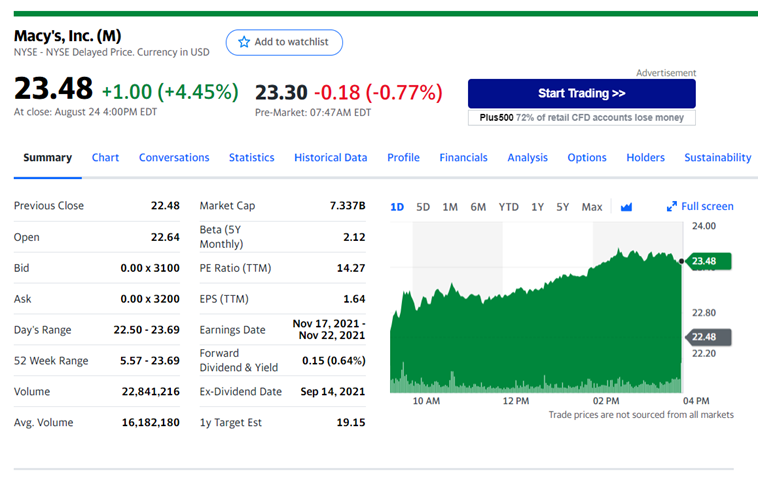Screen dimensions: 758x479
Task: Click the Forward Dividend value 0.15 (0.64%)
Action: click(334, 361)
